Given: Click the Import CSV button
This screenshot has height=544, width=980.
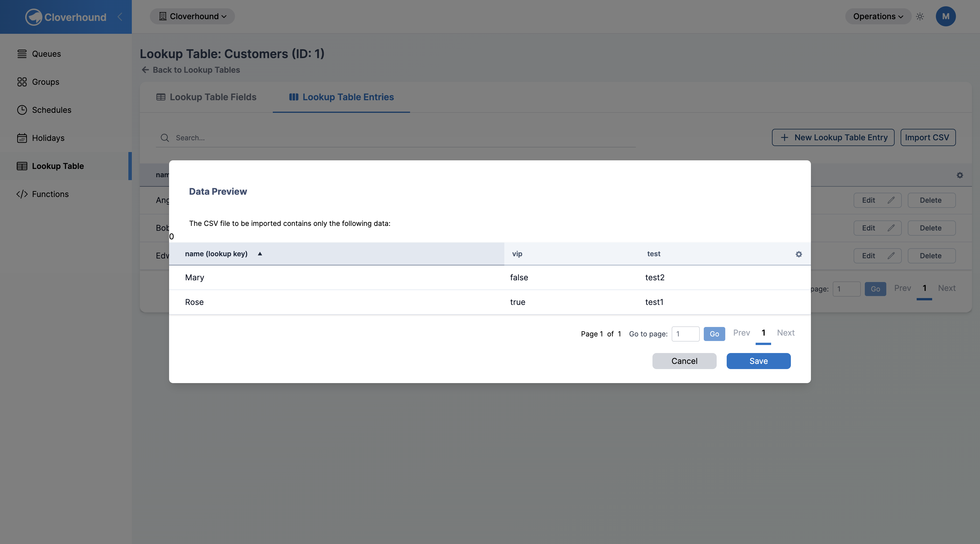Looking at the screenshot, I should [x=928, y=138].
